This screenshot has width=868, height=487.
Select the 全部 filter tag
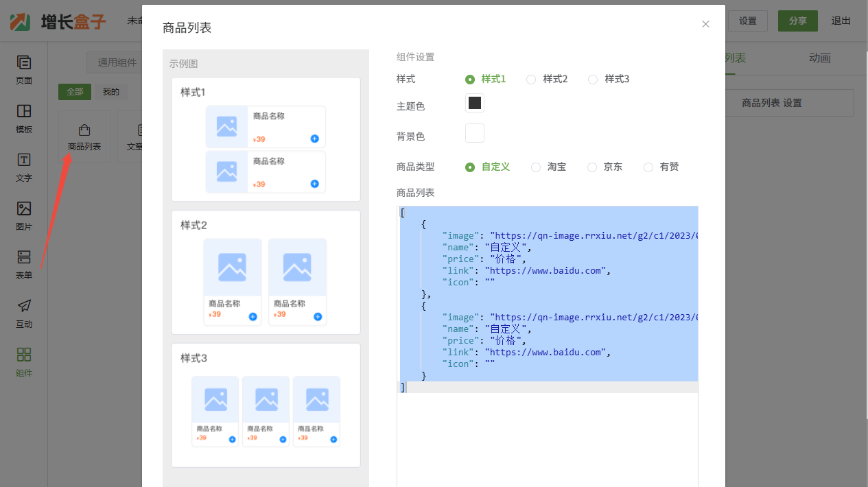pos(75,91)
